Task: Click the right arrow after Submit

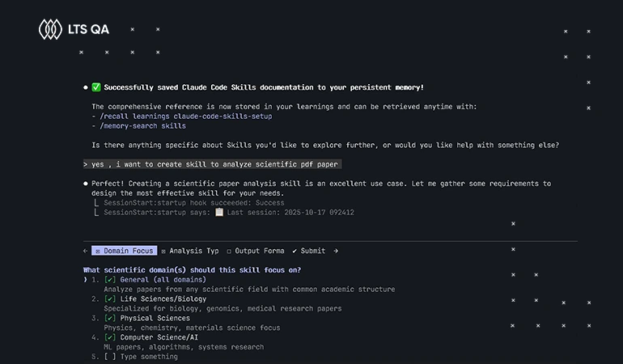Action: pos(336,251)
